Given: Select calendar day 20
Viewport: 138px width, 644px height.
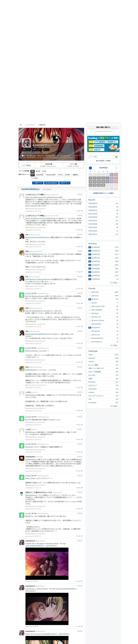Looking at the screenshot, I should (x=103, y=185).
